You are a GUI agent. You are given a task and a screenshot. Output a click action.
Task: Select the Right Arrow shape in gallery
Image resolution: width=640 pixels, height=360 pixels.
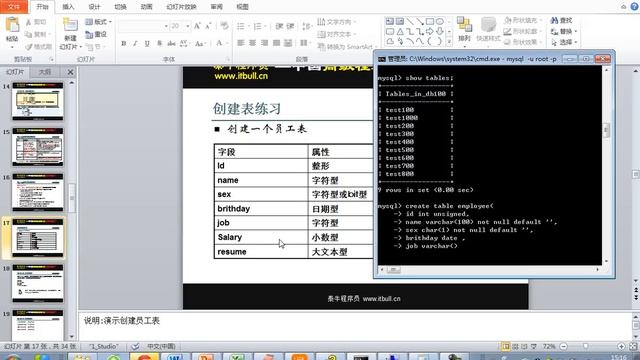430,31
